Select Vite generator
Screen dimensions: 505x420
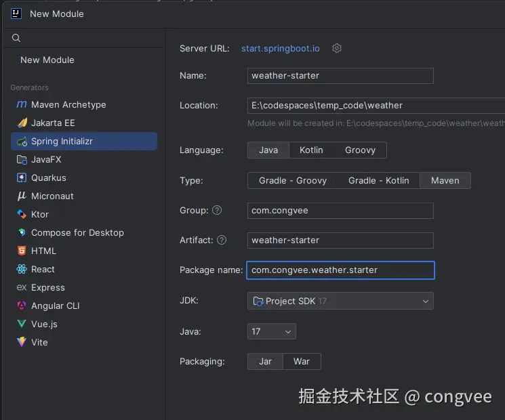click(84, 342)
